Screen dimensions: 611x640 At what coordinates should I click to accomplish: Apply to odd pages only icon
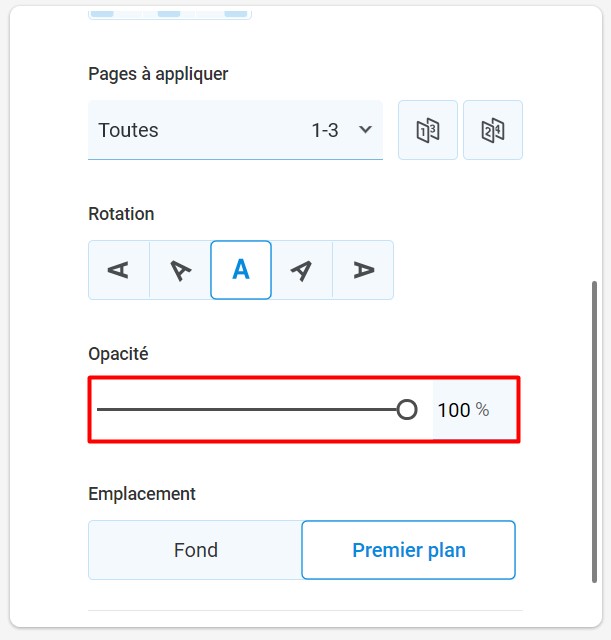pyautogui.click(x=428, y=130)
